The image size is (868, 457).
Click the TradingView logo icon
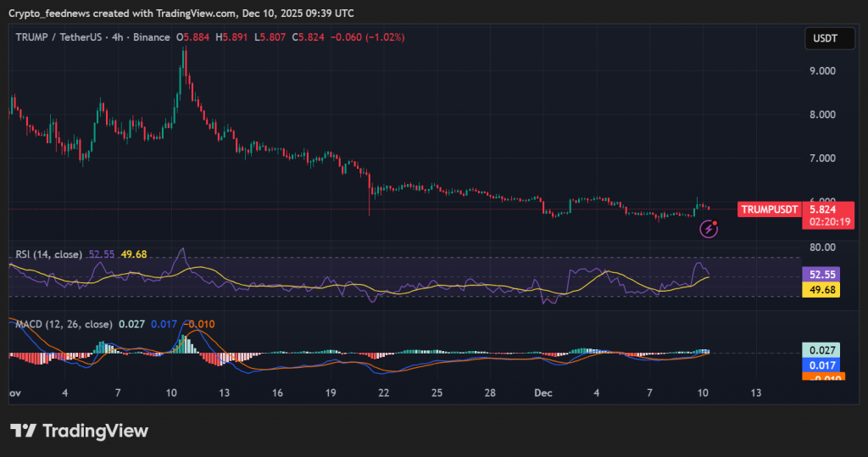pyautogui.click(x=21, y=431)
